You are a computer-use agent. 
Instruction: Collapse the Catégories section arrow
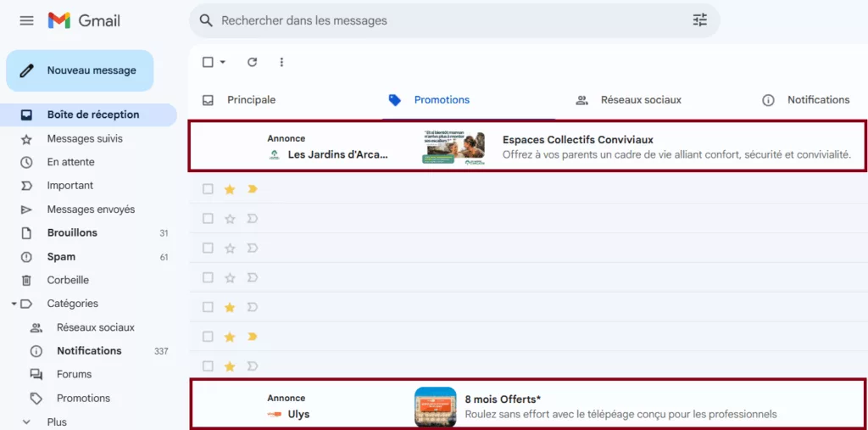14,304
